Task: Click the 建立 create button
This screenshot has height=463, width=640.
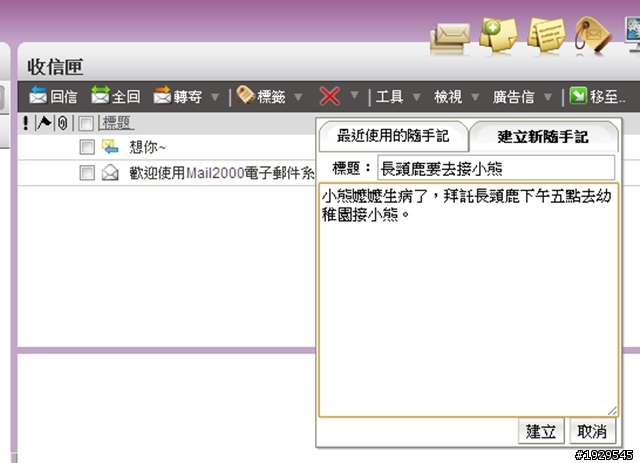Action: click(541, 431)
